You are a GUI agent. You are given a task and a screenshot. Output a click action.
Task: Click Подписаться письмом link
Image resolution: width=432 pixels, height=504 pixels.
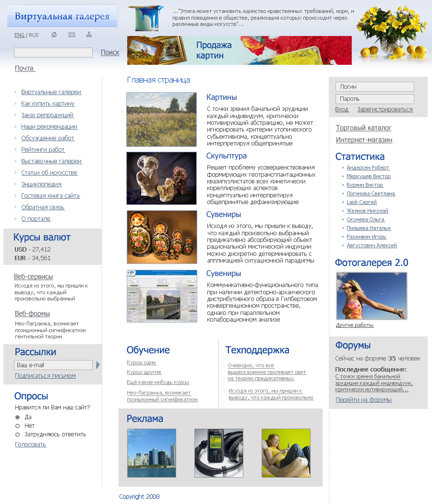(45, 376)
